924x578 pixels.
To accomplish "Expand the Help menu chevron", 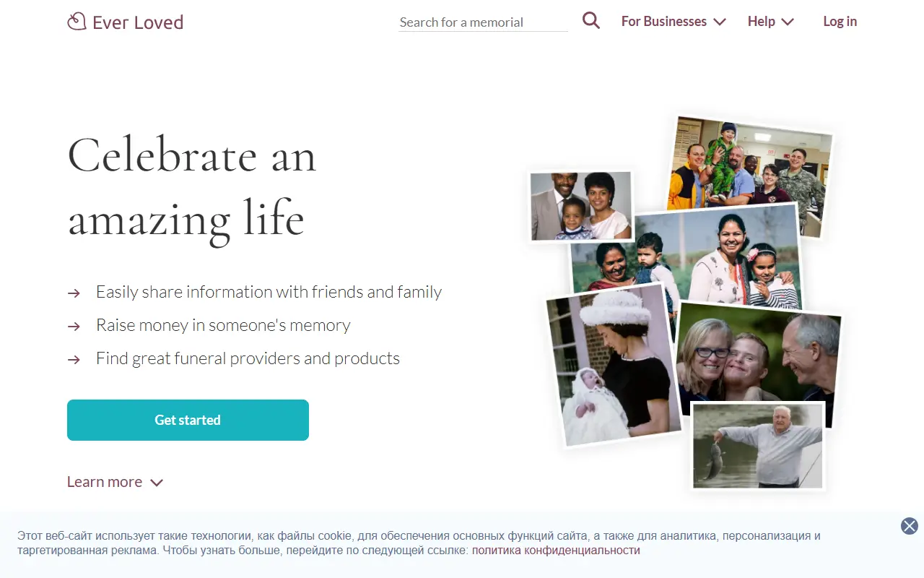I will coord(788,22).
